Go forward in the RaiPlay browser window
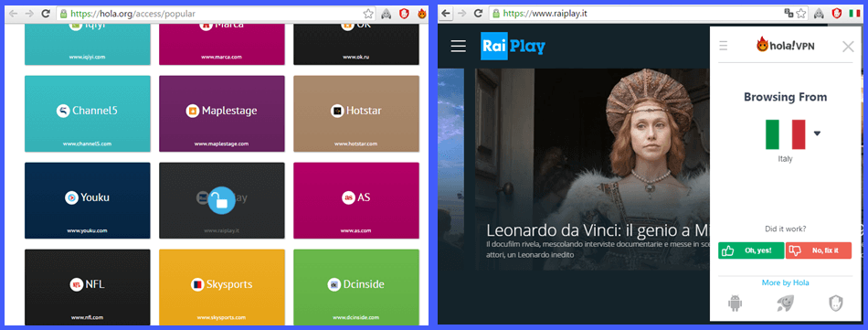 (461, 13)
